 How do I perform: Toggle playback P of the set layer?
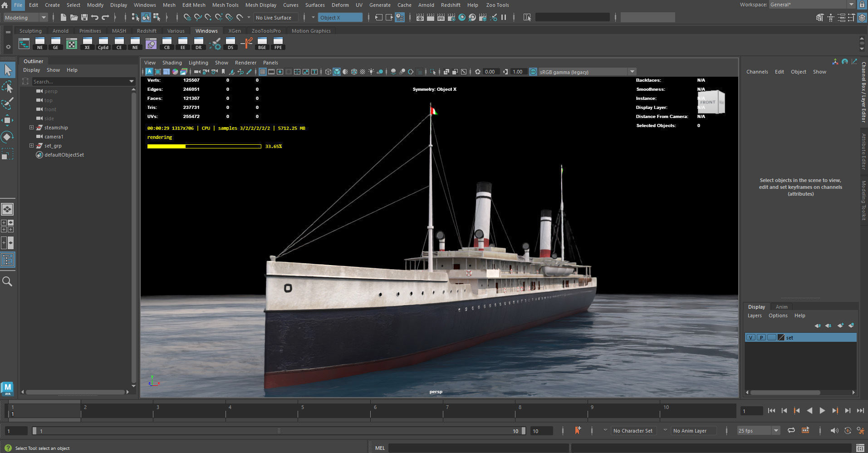point(761,337)
